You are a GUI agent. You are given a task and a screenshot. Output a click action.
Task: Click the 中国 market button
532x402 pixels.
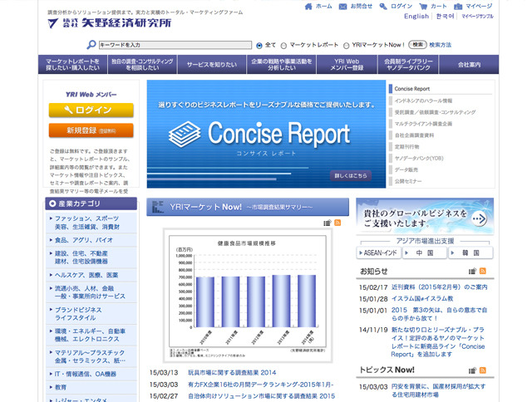424,252
